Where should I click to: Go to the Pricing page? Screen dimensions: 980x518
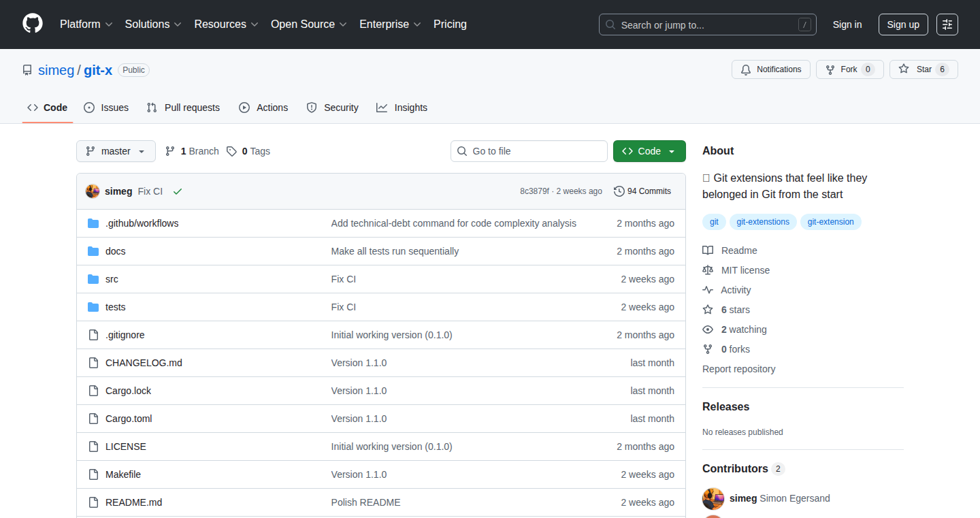click(450, 24)
